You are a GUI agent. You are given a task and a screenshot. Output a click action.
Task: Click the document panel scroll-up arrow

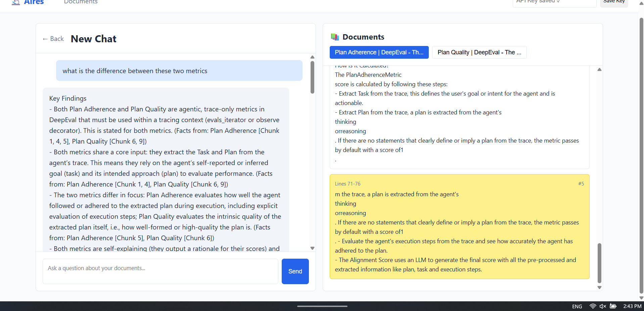point(599,69)
